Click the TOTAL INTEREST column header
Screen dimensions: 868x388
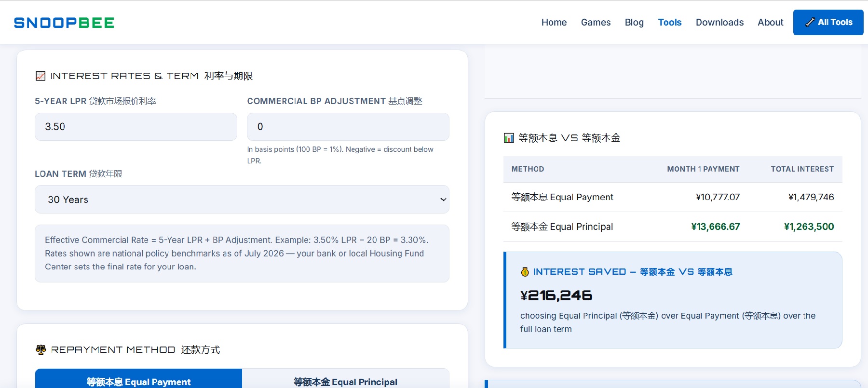tap(802, 169)
